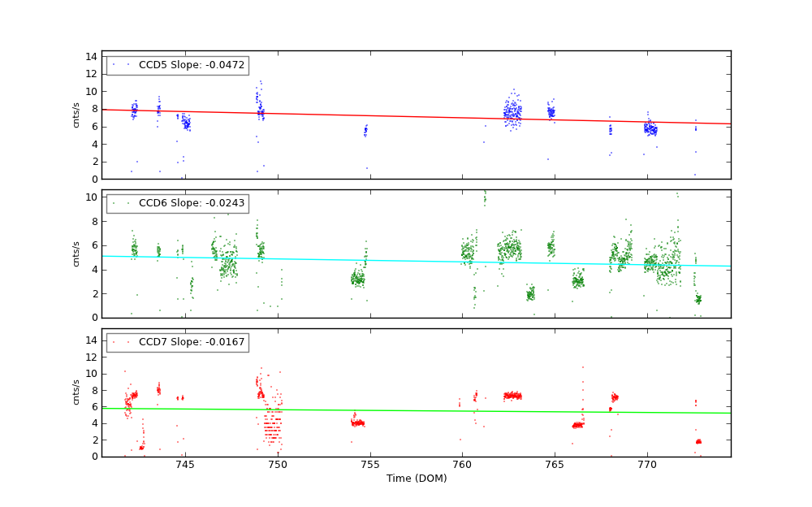Click the 750 tick label on time axis
Image resolution: width=812 pixels, height=507 pixels.
[278, 465]
